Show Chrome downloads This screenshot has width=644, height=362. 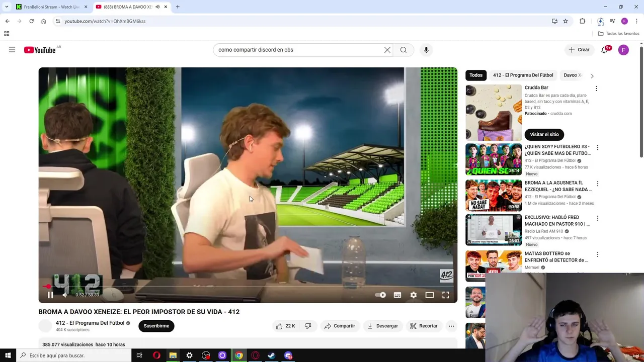tap(600, 21)
